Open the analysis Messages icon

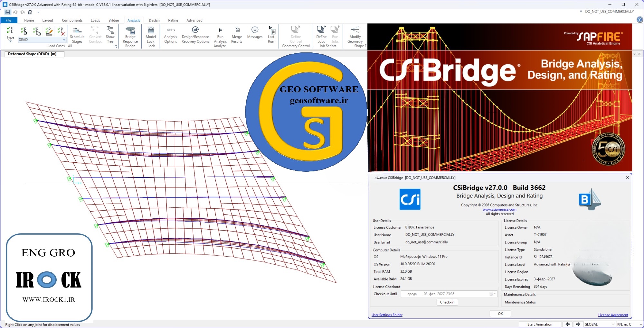coord(255,30)
